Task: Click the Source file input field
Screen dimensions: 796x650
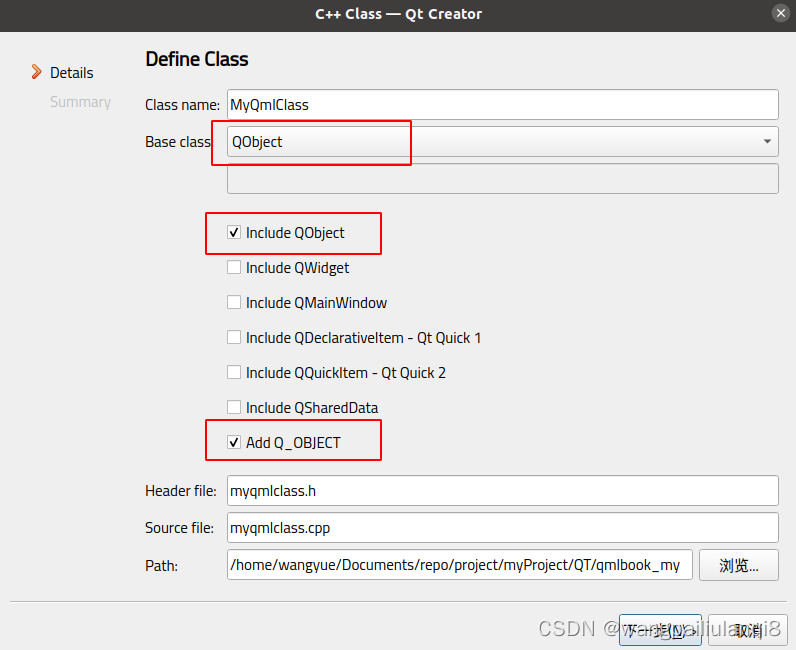Action: pyautogui.click(x=503, y=528)
